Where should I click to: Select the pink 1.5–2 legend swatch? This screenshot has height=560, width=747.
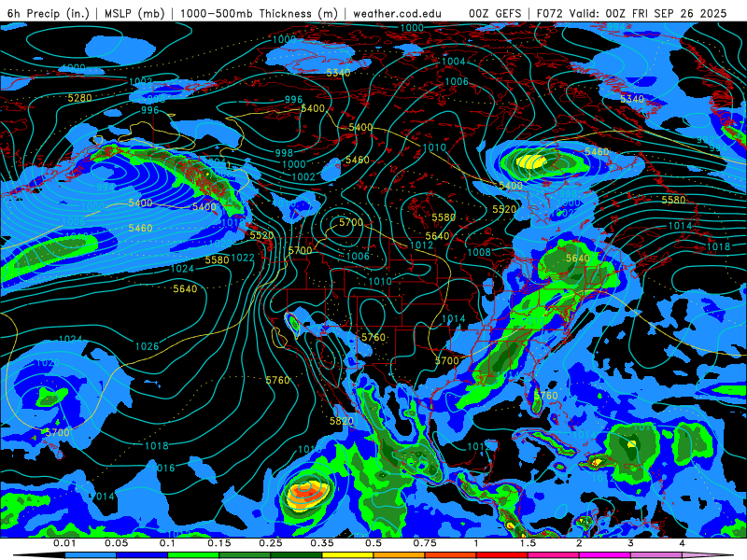coord(554,555)
